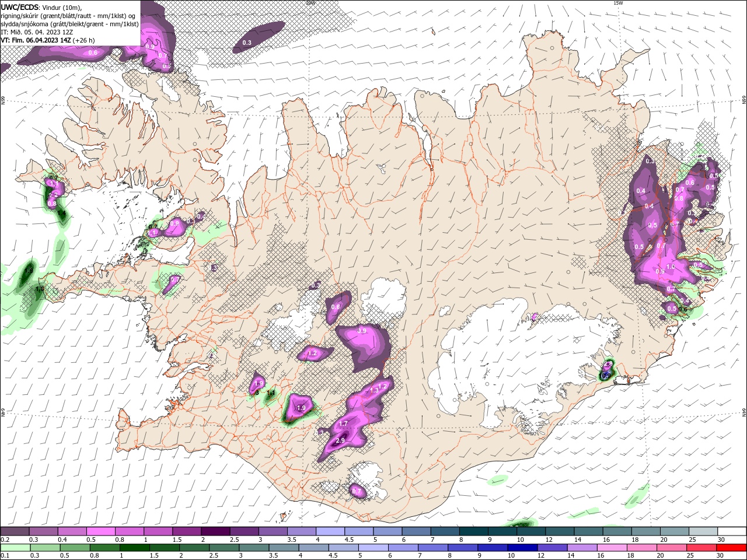
Task: Pick the upper scale swatch between 4 and 4.5
Action: pos(331,531)
